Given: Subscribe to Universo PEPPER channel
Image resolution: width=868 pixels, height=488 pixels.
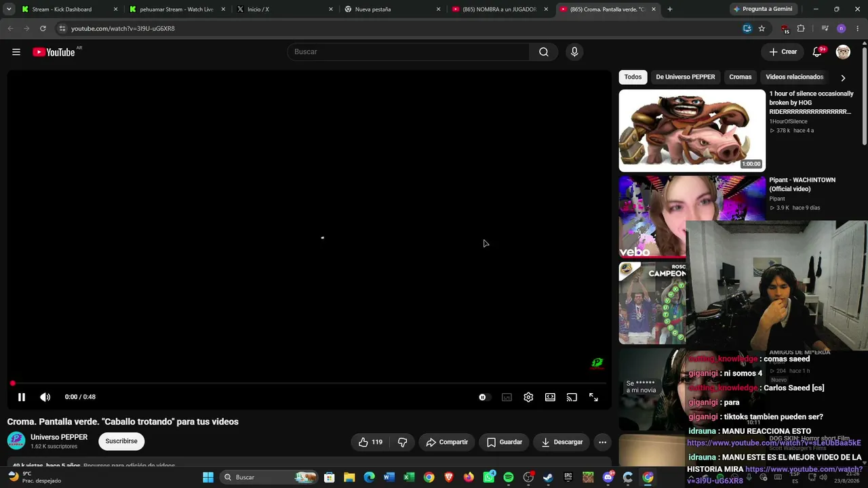Looking at the screenshot, I should point(121,441).
